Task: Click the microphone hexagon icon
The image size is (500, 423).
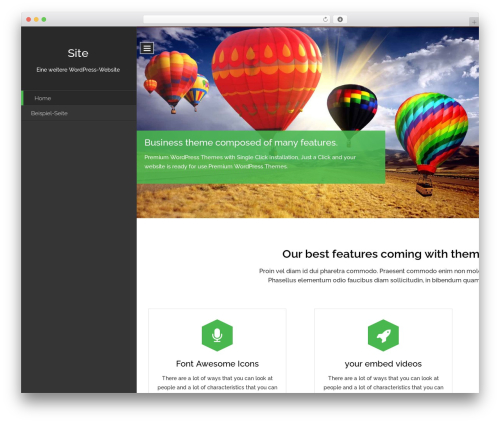Action: pos(217,335)
